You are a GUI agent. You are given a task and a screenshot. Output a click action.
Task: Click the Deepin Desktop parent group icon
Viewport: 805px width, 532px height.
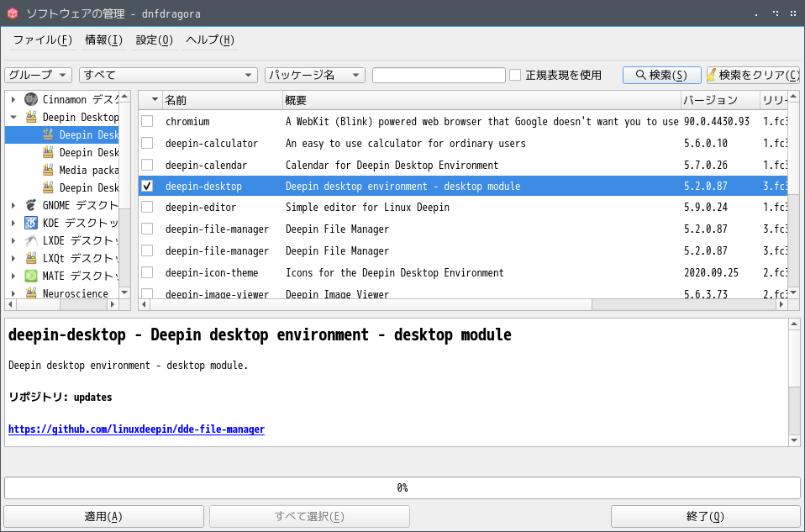tap(31, 117)
